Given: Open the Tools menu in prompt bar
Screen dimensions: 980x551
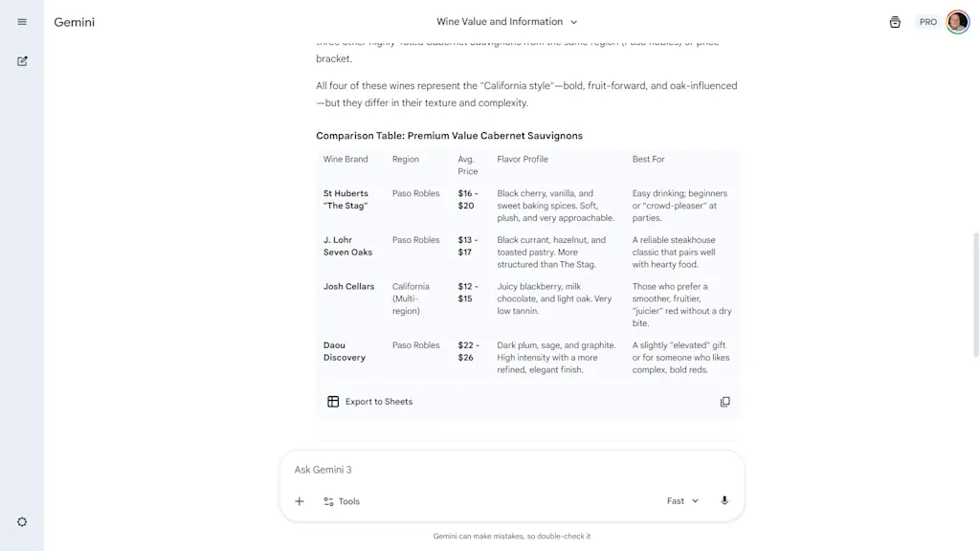Looking at the screenshot, I should (x=342, y=500).
